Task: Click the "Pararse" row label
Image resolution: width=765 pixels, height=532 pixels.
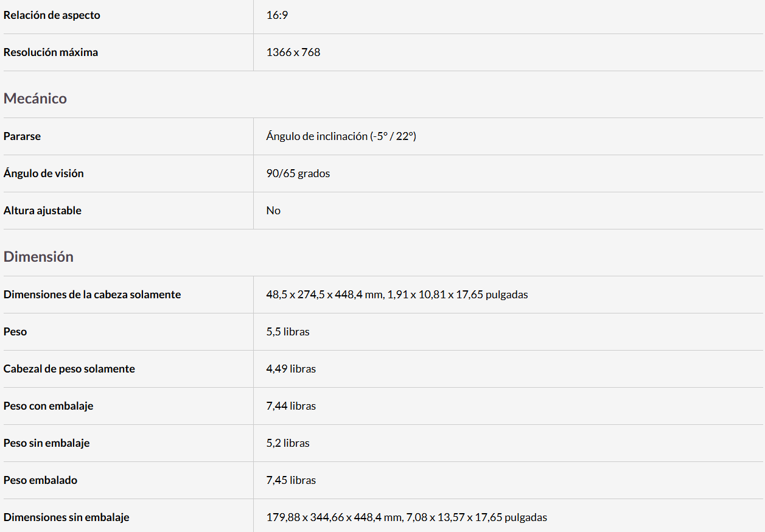Action: [x=22, y=136]
